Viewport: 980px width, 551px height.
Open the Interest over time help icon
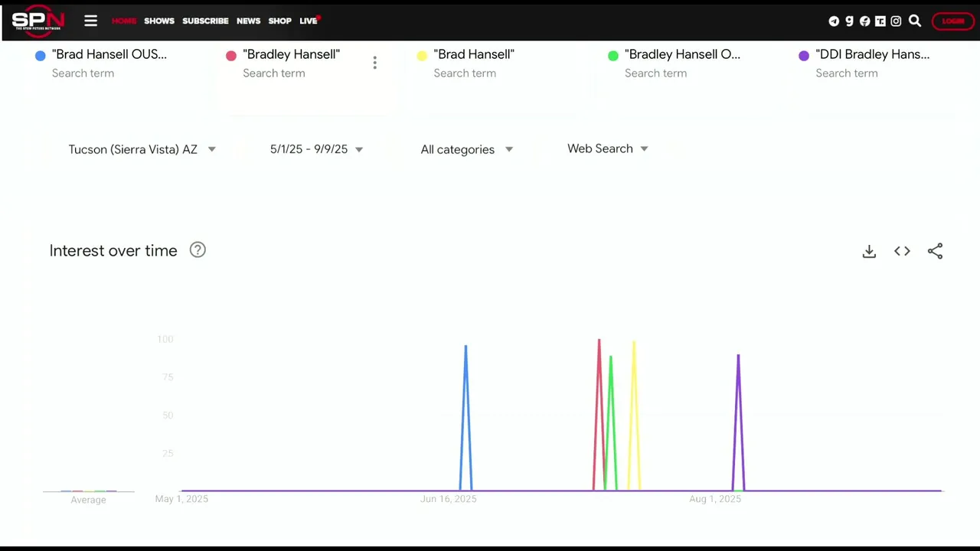(x=198, y=249)
